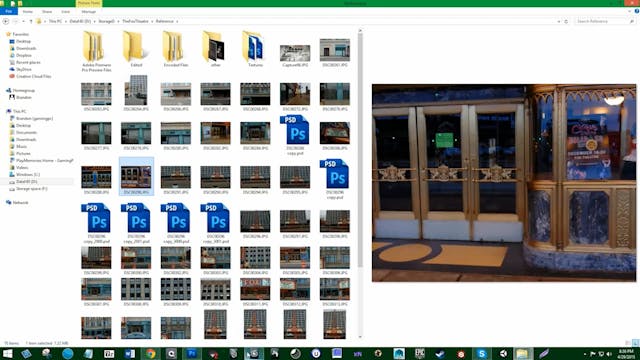Viewport: 640px width, 360px height.
Task: Select Creative Cloud Files in sidebar
Action: point(30,76)
